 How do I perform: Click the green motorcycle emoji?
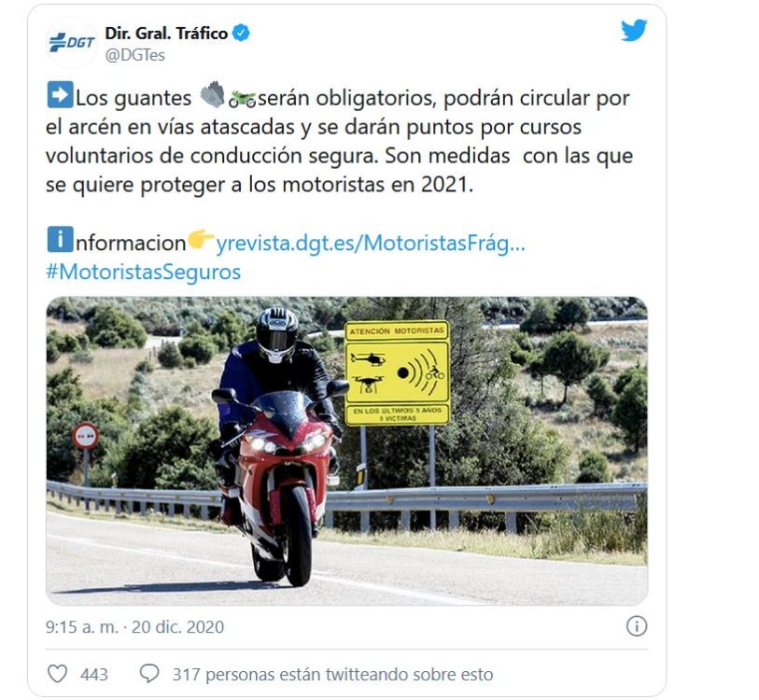[242, 99]
